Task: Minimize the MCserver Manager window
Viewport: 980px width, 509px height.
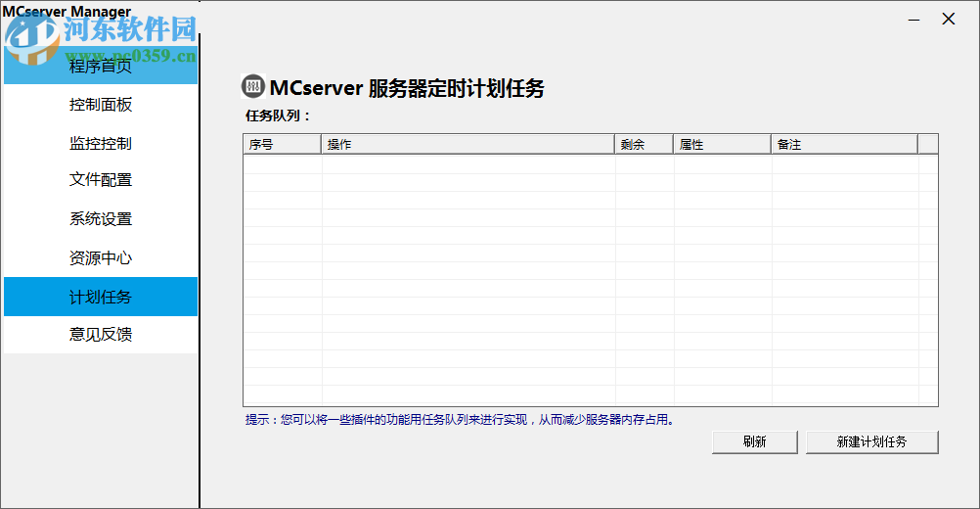Action: [913, 20]
